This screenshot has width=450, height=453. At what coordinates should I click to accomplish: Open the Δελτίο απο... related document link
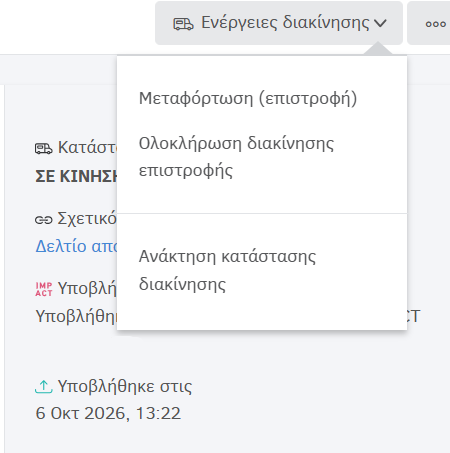(x=77, y=246)
